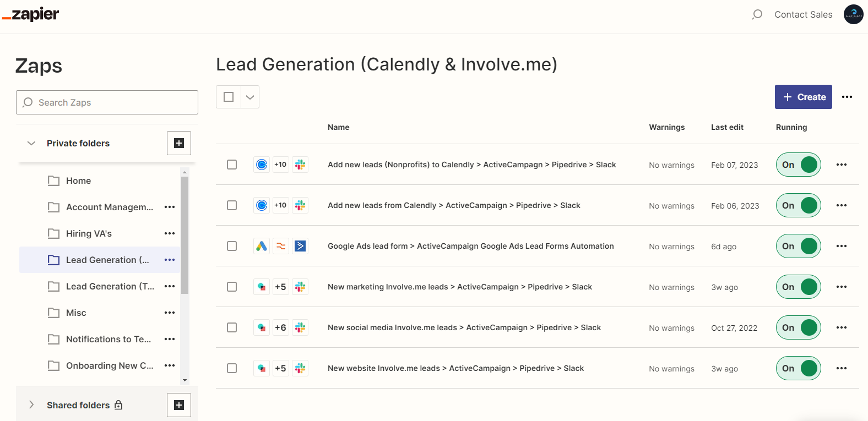Open the user profile avatar
The image size is (868, 421).
click(853, 14)
